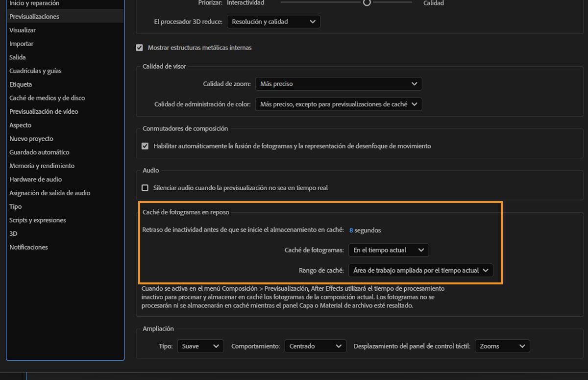Screen dimensions: 588x380
Task: Select Previsualizaciones in the sidebar
Action: tap(65, 17)
